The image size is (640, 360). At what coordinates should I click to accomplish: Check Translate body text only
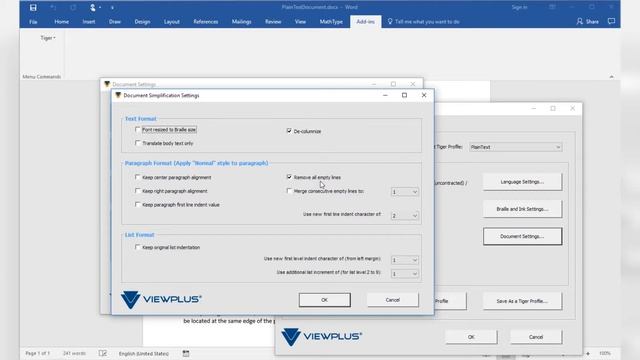(x=138, y=143)
